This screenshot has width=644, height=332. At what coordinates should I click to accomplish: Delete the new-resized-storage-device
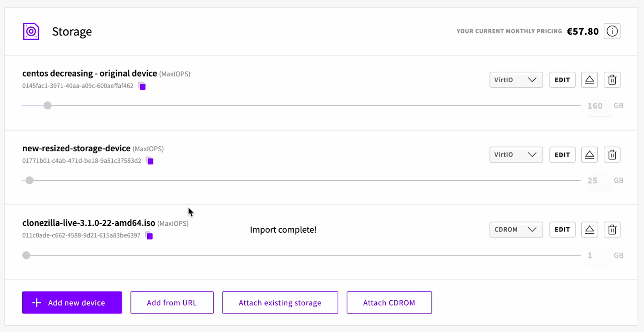(x=612, y=155)
